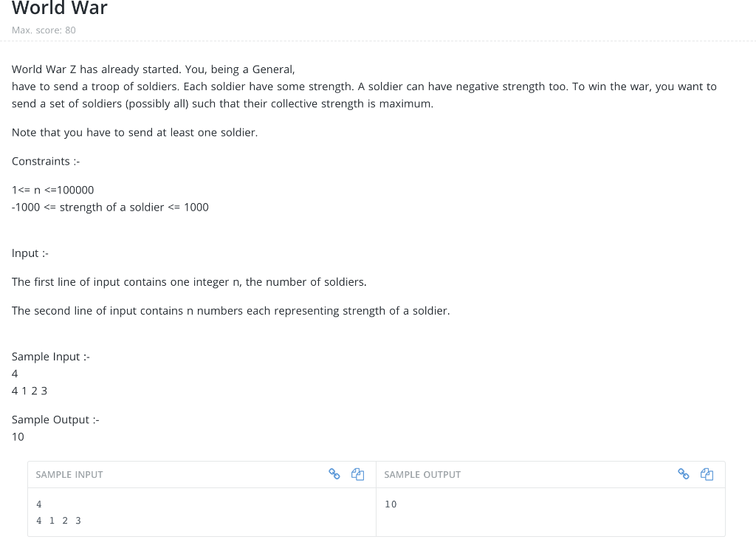Click the Sample Output :- text label

[x=55, y=419]
